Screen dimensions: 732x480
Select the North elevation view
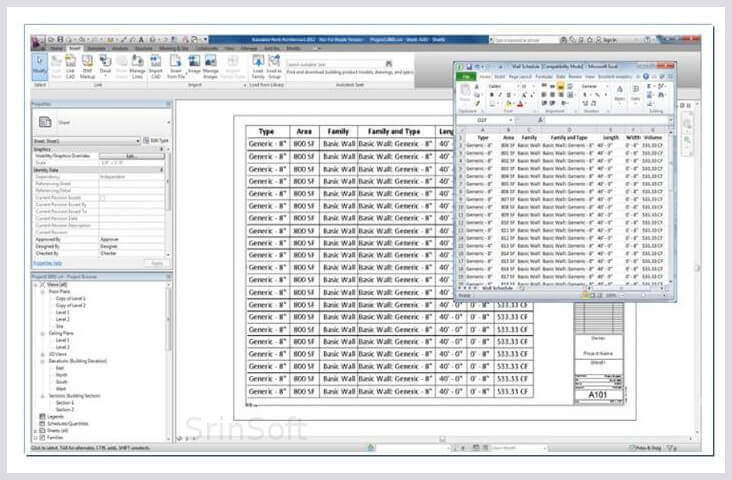coord(61,375)
